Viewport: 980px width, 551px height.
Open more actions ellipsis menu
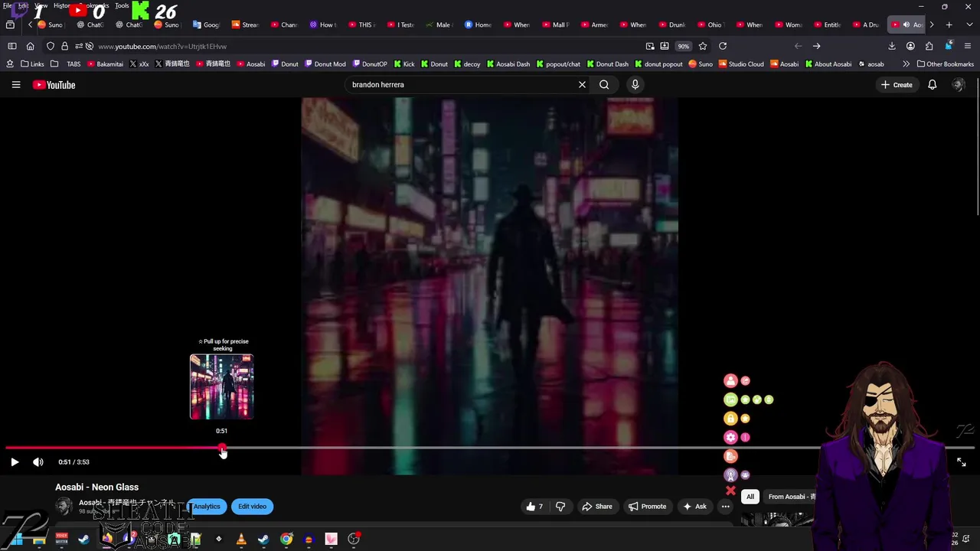pyautogui.click(x=725, y=507)
